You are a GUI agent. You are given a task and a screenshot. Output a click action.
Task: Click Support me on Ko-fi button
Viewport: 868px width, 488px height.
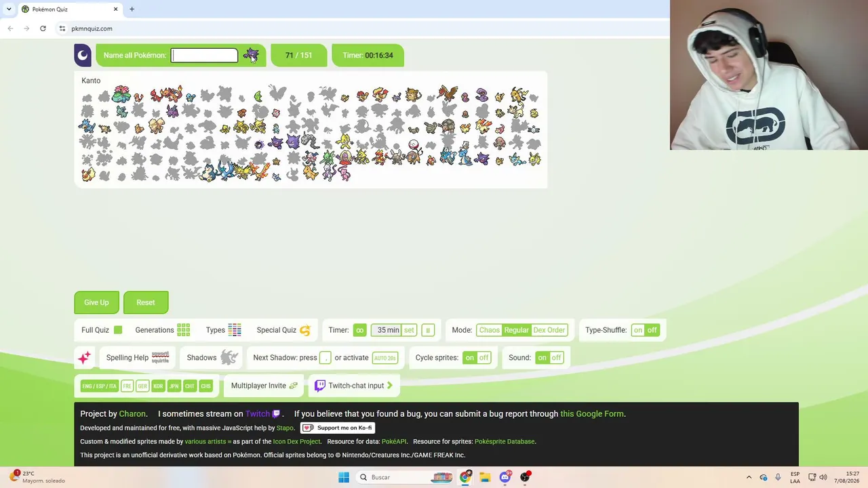pos(338,428)
